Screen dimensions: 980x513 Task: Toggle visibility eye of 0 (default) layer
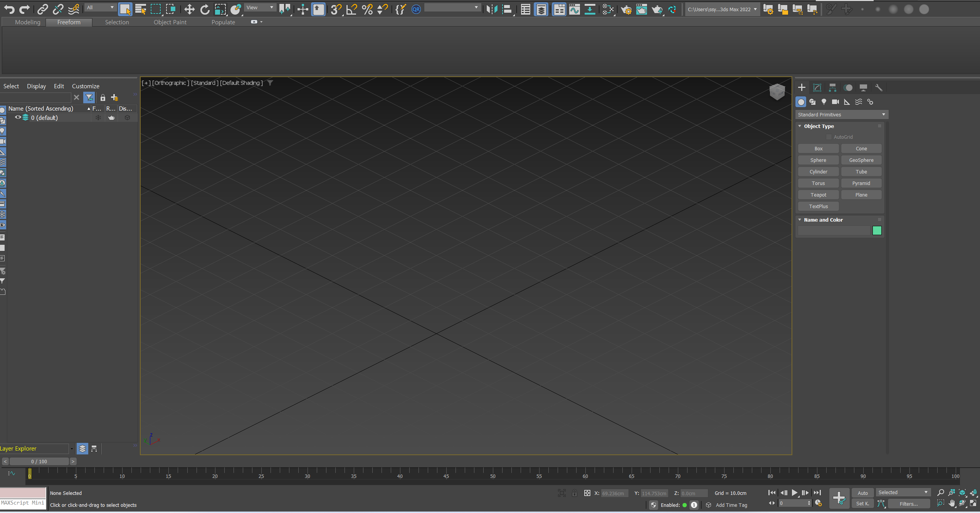coord(18,117)
